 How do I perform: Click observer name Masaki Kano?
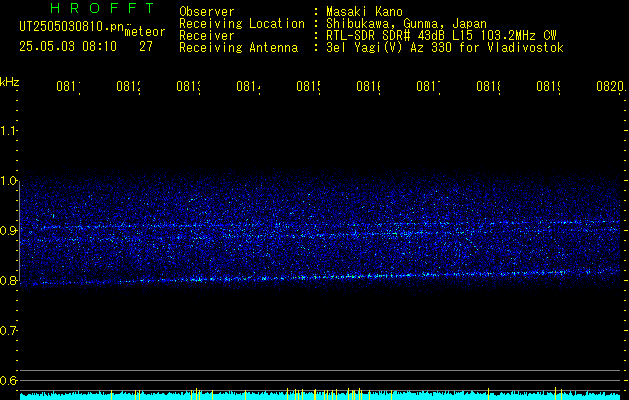tap(364, 12)
